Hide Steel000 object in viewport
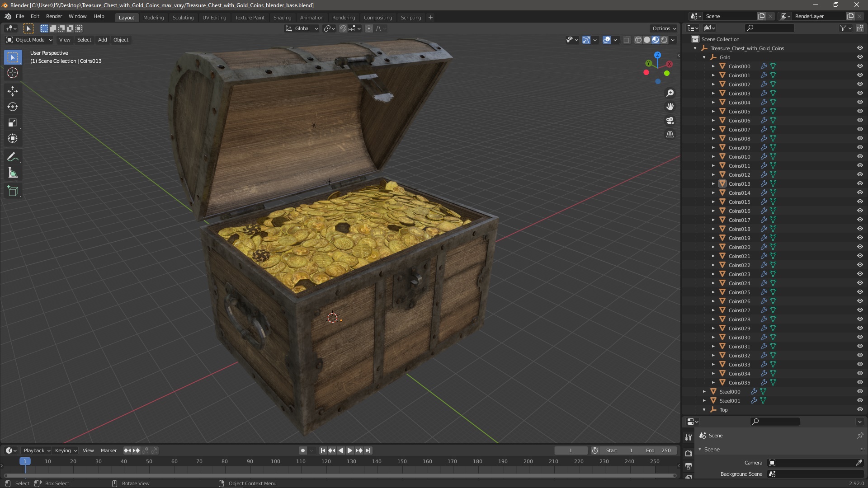 (860, 391)
